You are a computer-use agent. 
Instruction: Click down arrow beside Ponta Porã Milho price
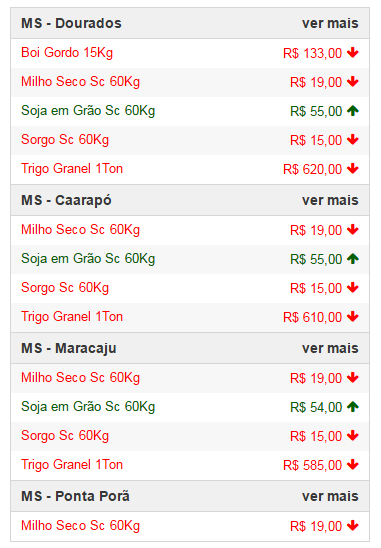[353, 526]
